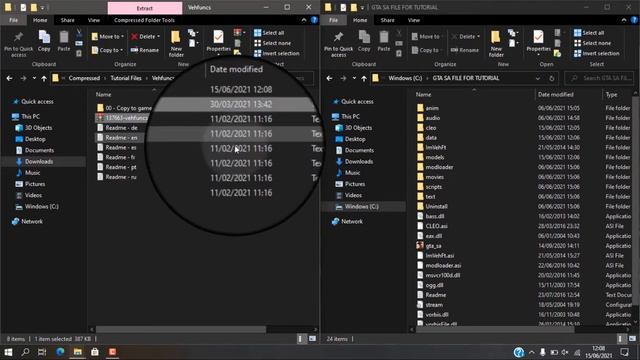Go up one level in GTA SA window
640x360 pixels.
coord(364,78)
